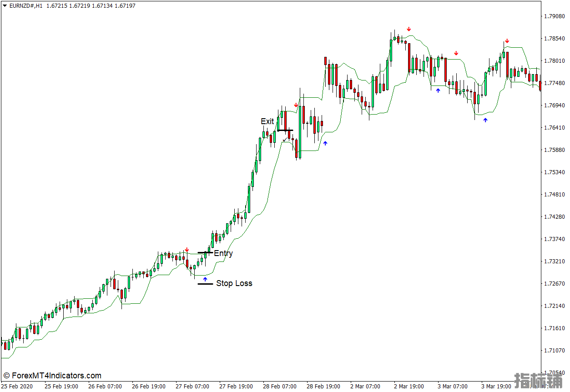Click the black horizontal Exit level line

coord(285,131)
